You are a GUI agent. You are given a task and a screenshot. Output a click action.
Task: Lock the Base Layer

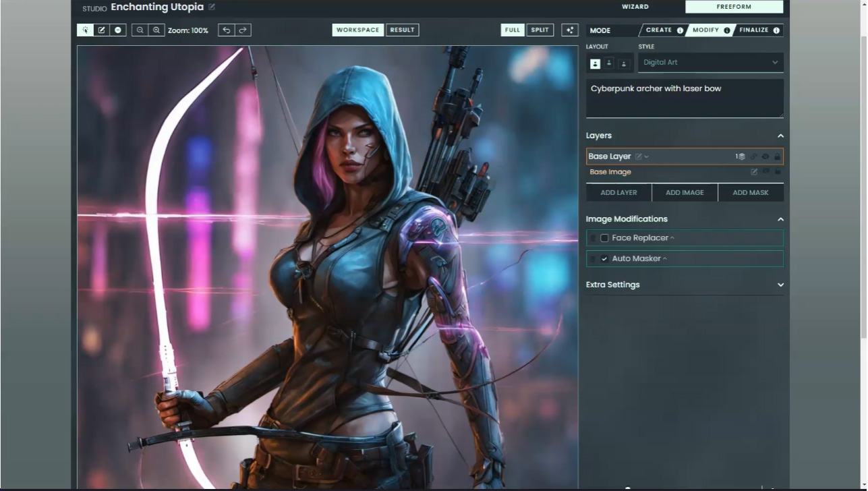777,156
